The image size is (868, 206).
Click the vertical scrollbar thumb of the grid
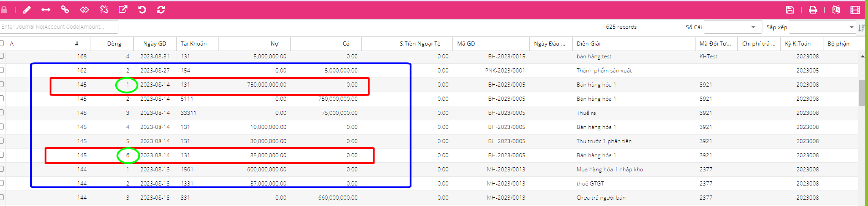862,93
